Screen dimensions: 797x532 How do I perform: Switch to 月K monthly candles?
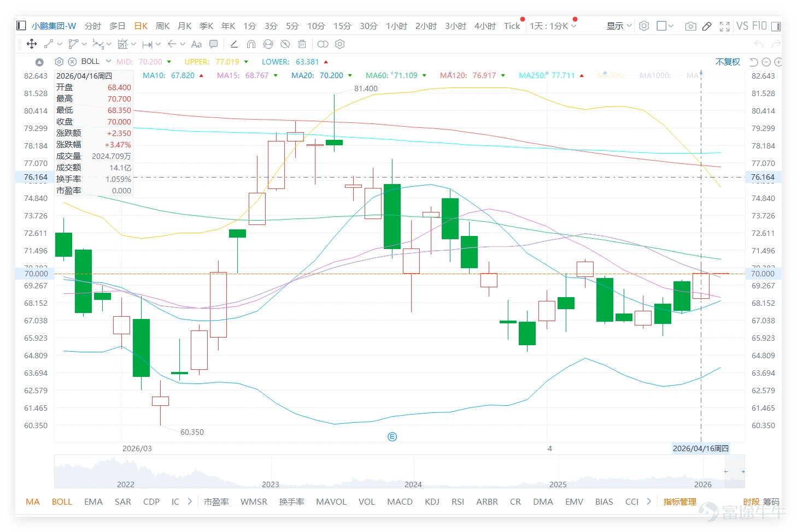[185, 26]
